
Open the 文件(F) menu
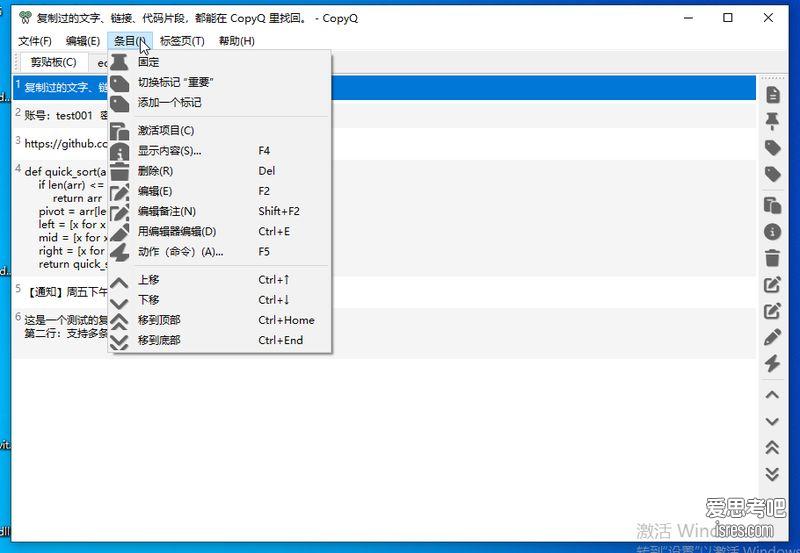[x=35, y=41]
